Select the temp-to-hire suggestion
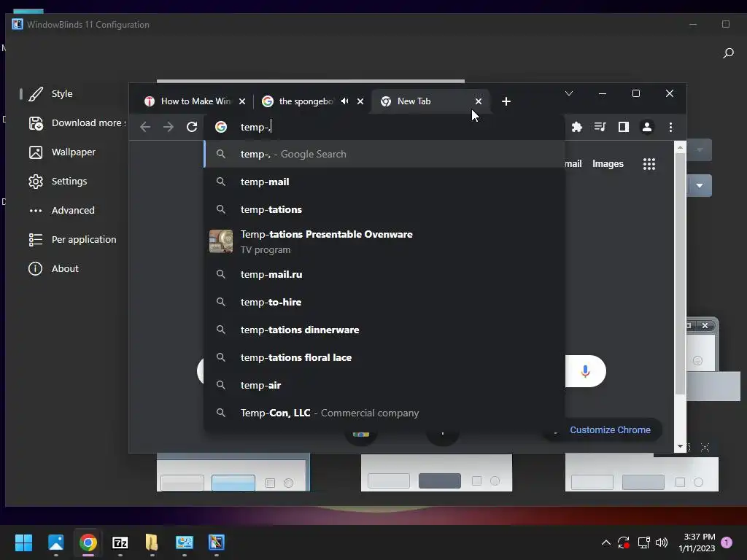The image size is (747, 560). tap(384, 302)
